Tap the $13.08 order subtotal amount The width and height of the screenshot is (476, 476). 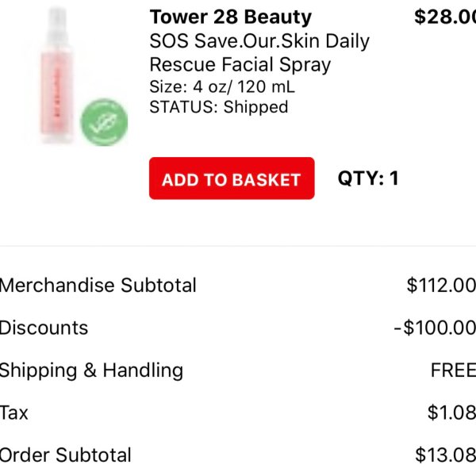(x=445, y=455)
